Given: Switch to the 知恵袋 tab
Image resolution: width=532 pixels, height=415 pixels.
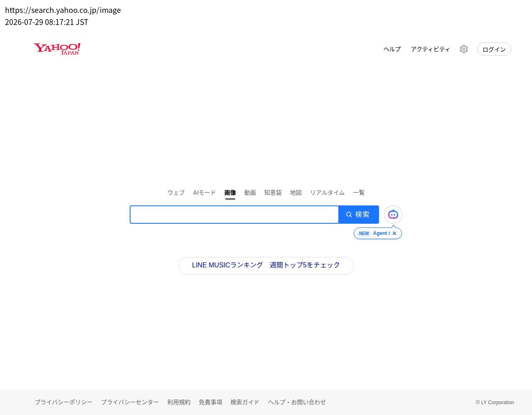Looking at the screenshot, I should point(273,193).
